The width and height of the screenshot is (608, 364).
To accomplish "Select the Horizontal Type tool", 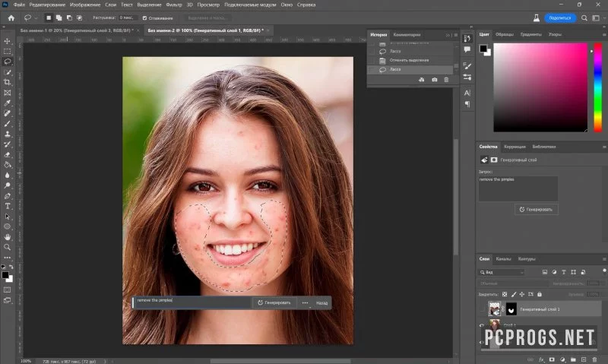I will click(x=7, y=206).
